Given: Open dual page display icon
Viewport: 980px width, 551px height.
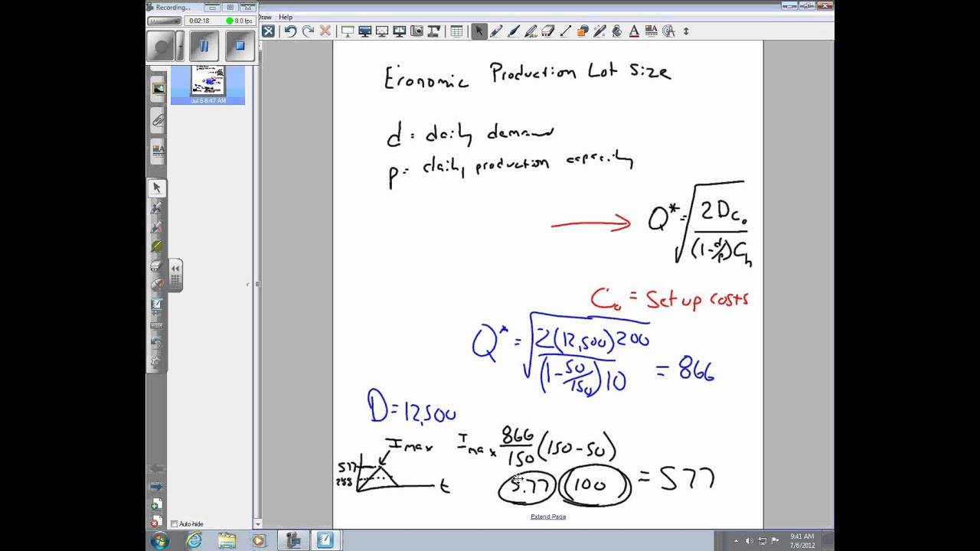Looking at the screenshot, I should click(x=399, y=31).
